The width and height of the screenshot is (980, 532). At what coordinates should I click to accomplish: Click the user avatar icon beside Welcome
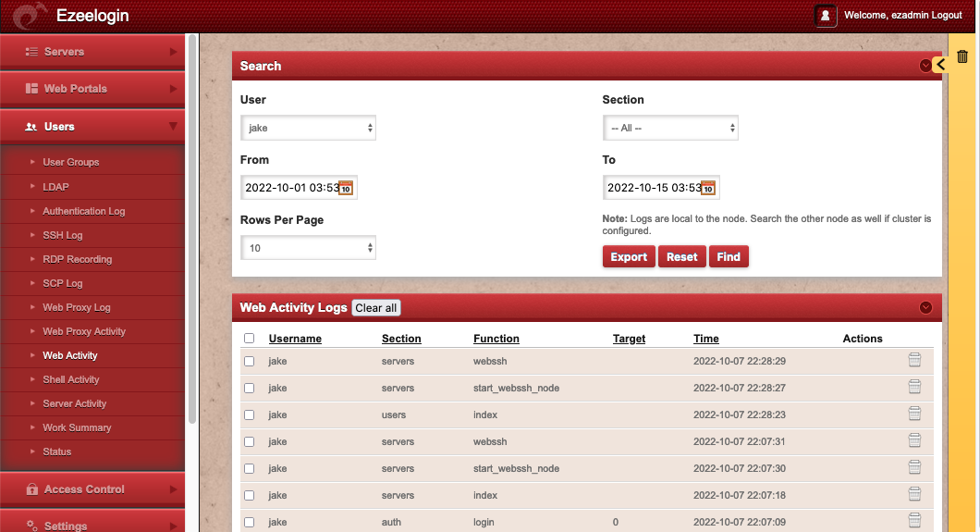click(825, 16)
